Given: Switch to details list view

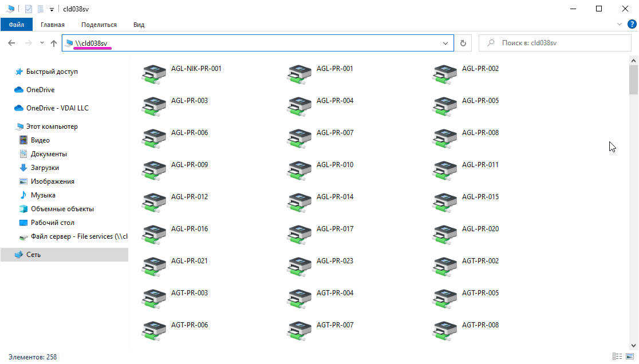Looking at the screenshot, I should pos(617,357).
